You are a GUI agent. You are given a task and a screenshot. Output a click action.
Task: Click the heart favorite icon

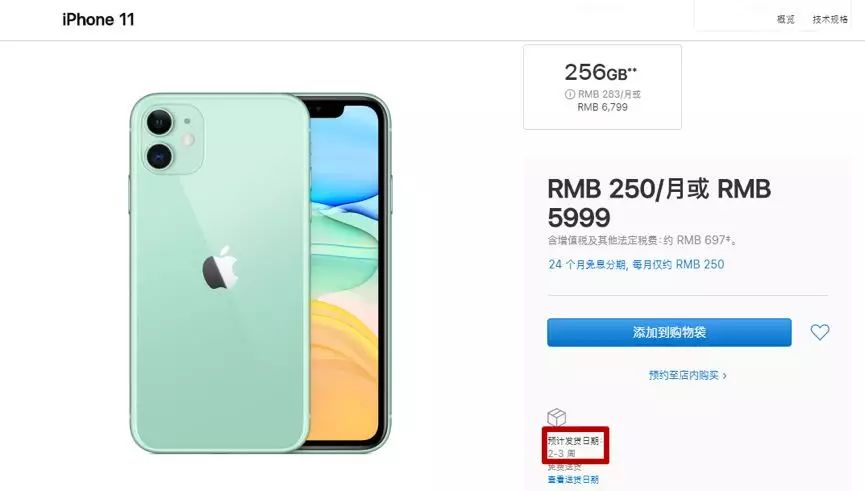click(x=820, y=332)
